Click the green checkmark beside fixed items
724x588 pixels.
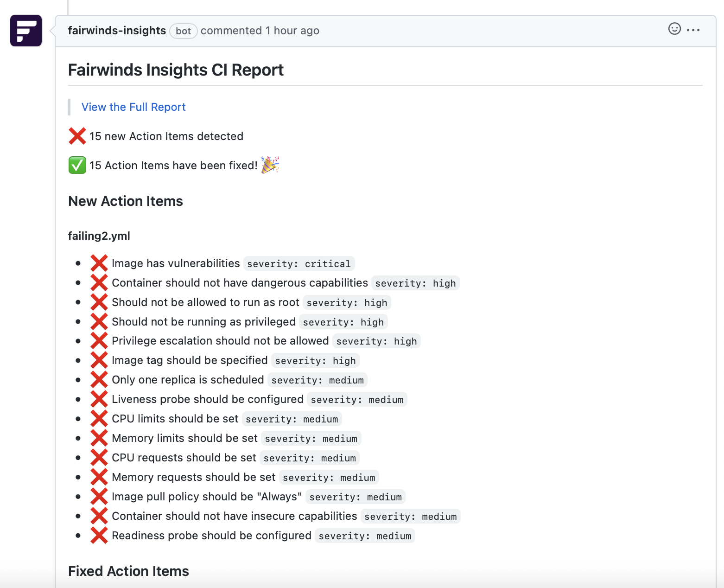(77, 166)
